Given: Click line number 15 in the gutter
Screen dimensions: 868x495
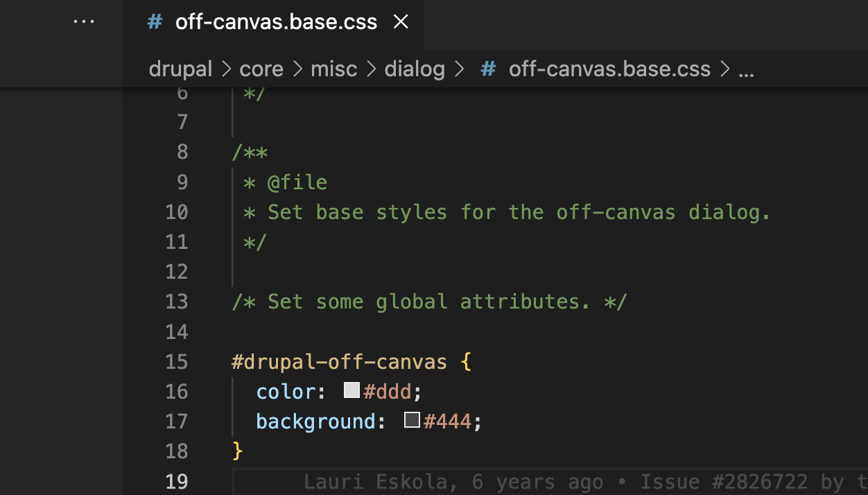Looking at the screenshot, I should (x=177, y=361).
